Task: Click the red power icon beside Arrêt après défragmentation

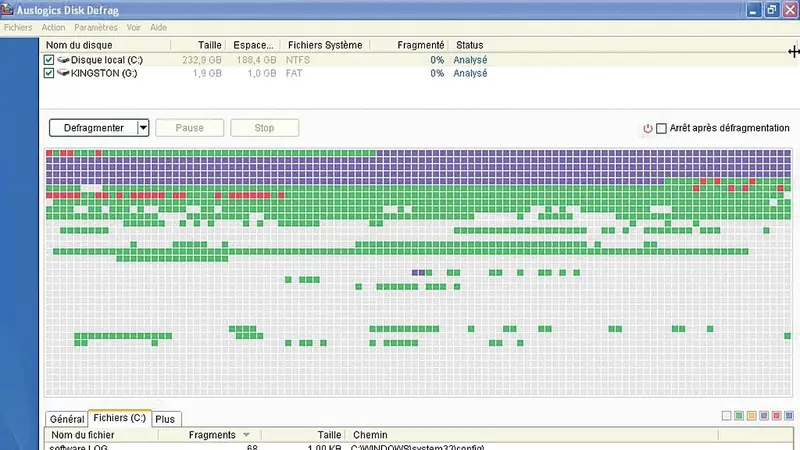Action: pyautogui.click(x=647, y=128)
